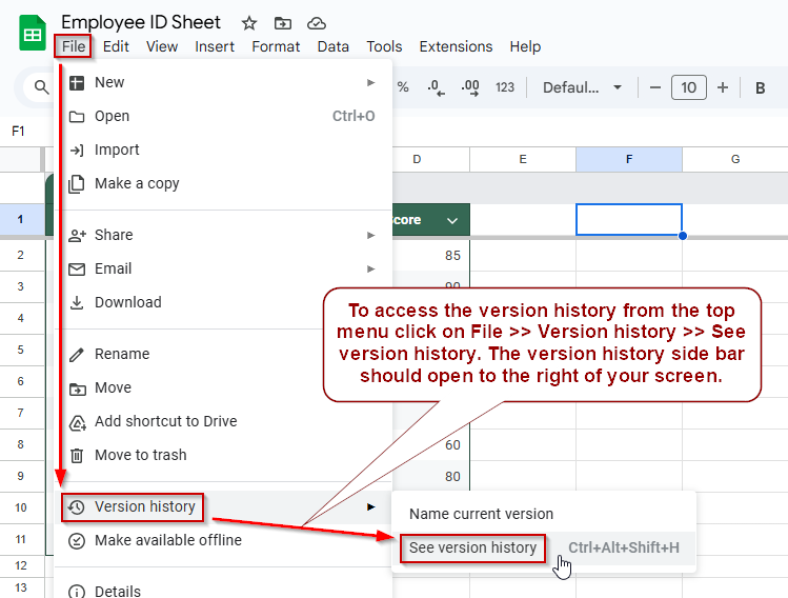Click the increase decimal places icon
Viewport: 788px width, 598px height.
[470, 88]
